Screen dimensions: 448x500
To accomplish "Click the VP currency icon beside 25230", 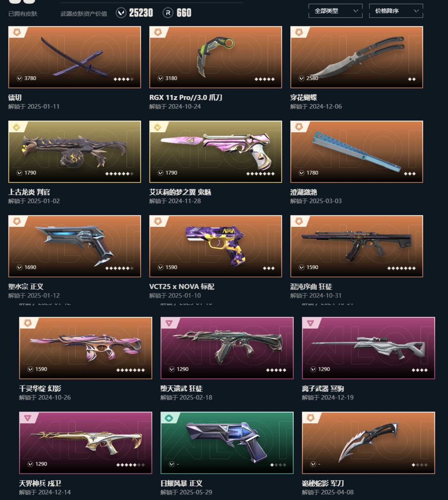I will (121, 13).
